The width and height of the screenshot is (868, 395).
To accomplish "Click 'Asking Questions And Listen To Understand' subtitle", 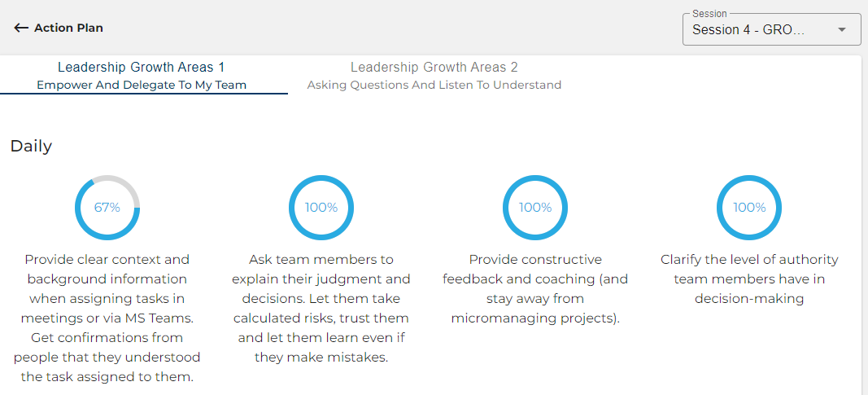I will pos(434,86).
